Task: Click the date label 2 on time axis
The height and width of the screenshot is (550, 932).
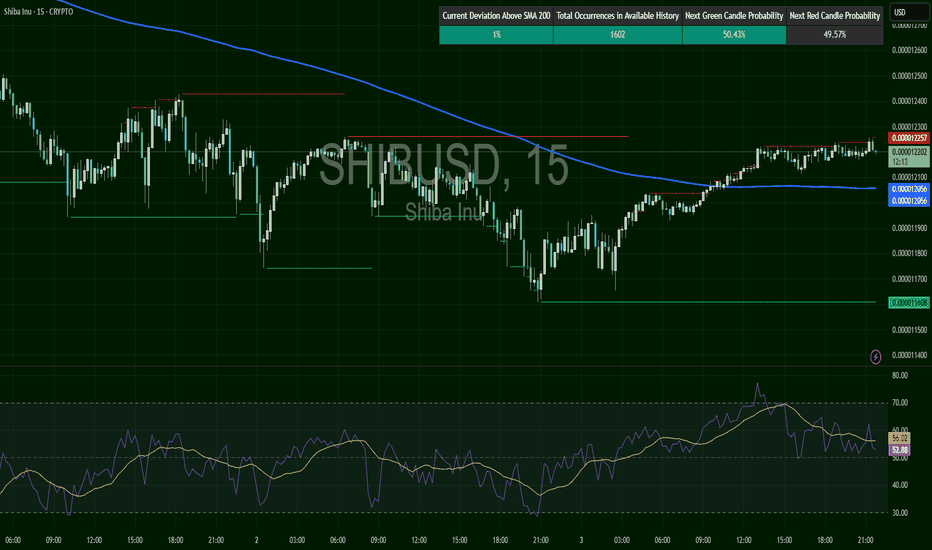Action: [257, 540]
